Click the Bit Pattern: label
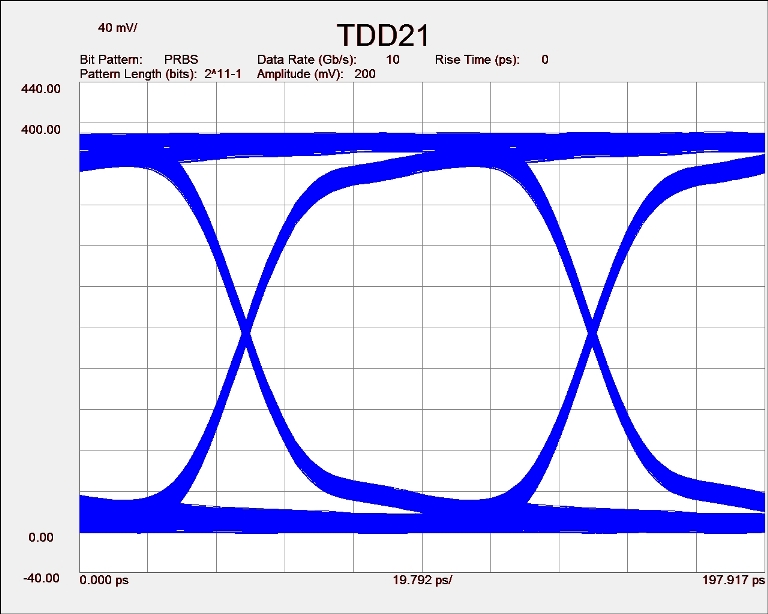 [x=111, y=60]
